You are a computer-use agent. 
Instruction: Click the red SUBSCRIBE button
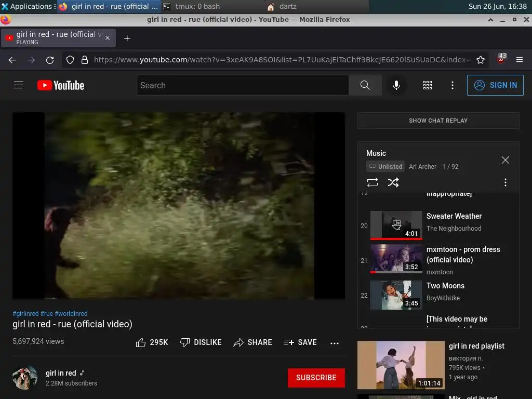point(316,378)
